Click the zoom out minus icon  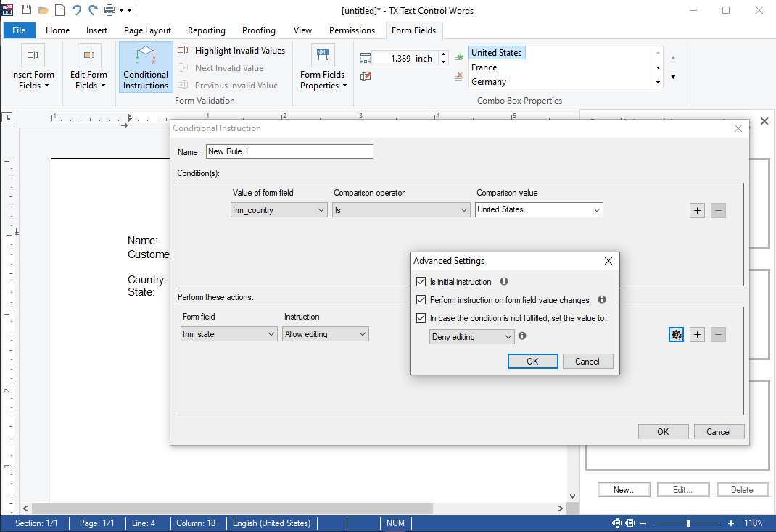[x=643, y=523]
